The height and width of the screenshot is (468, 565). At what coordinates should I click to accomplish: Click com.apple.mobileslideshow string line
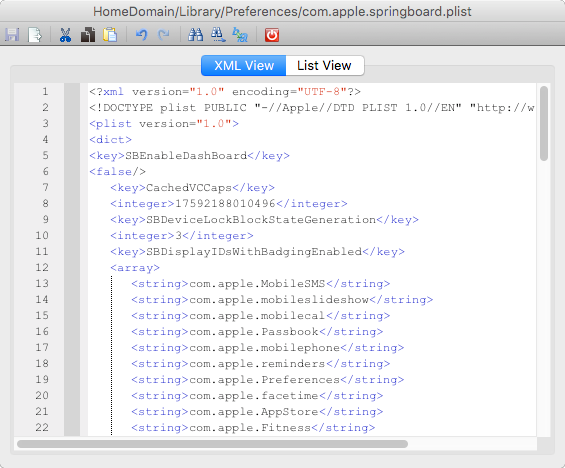pyautogui.click(x=282, y=300)
